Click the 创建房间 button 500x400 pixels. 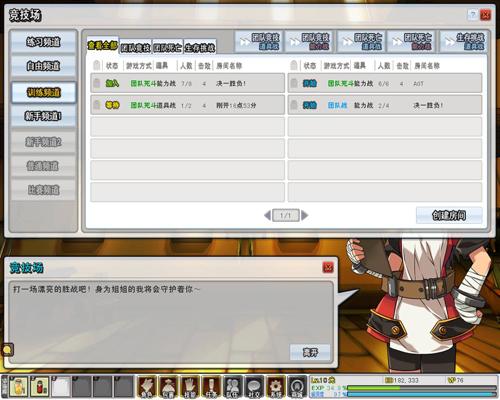[x=449, y=215]
